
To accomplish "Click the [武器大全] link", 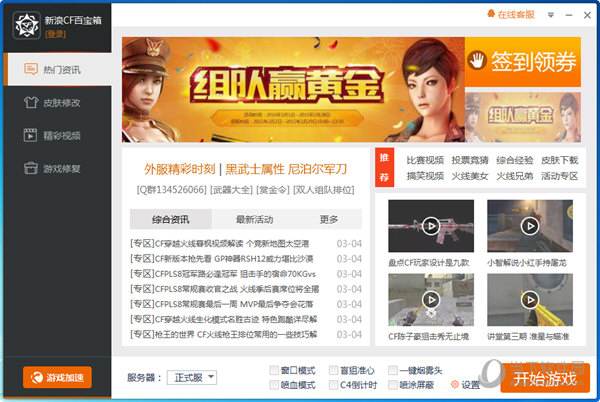I will coord(232,189).
